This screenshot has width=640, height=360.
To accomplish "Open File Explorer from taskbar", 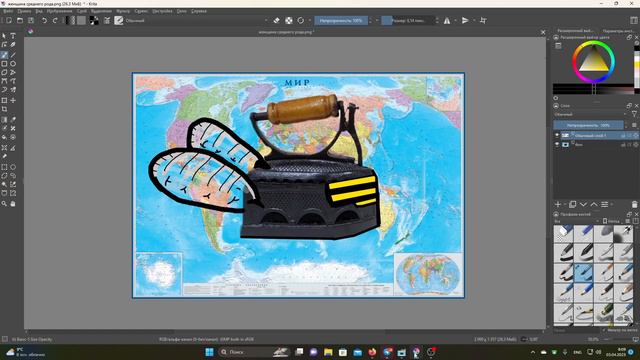I will click(x=328, y=352).
